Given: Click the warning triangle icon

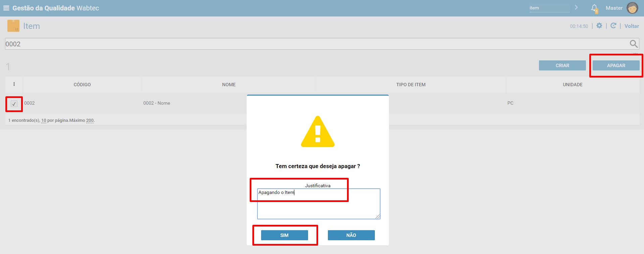Looking at the screenshot, I should point(318,132).
